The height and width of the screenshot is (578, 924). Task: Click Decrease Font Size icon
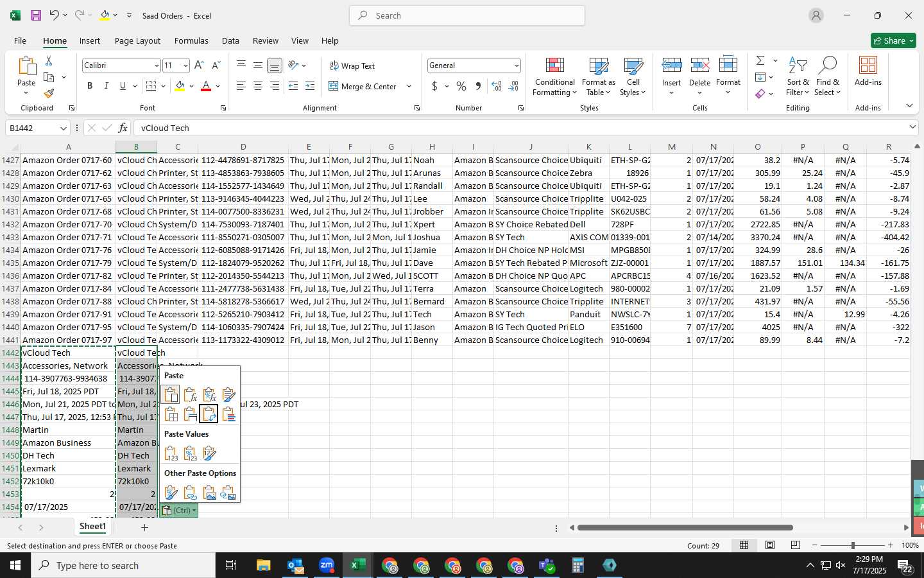(216, 66)
